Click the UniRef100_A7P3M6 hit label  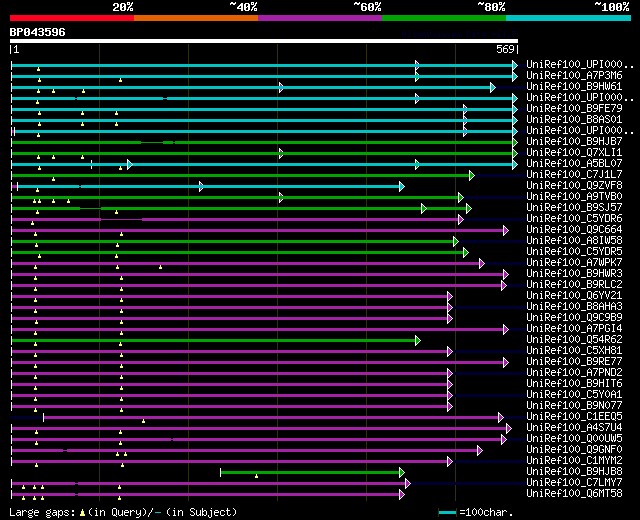(x=574, y=76)
